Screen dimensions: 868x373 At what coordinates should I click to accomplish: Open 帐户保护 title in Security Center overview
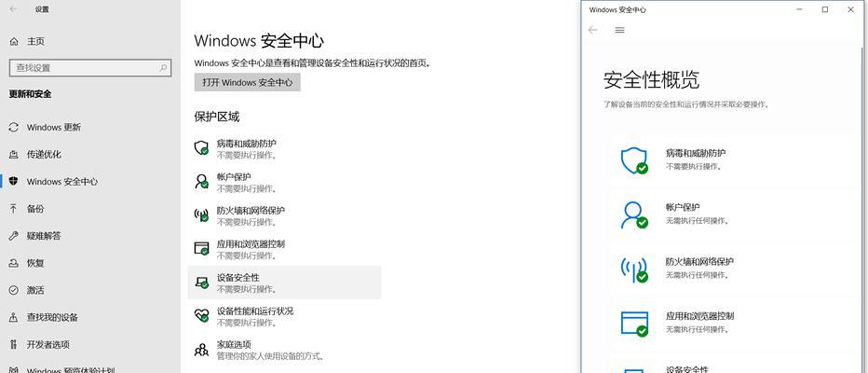683,207
